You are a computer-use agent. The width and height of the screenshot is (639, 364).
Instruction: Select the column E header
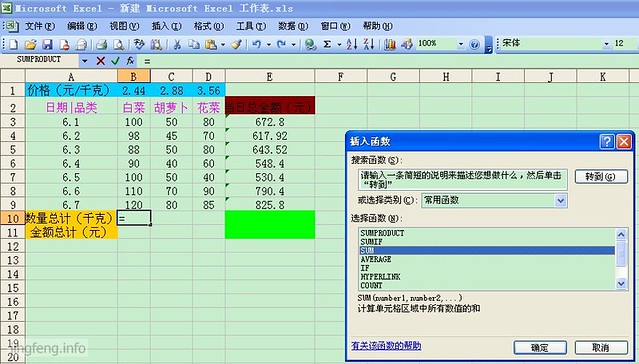coord(270,77)
